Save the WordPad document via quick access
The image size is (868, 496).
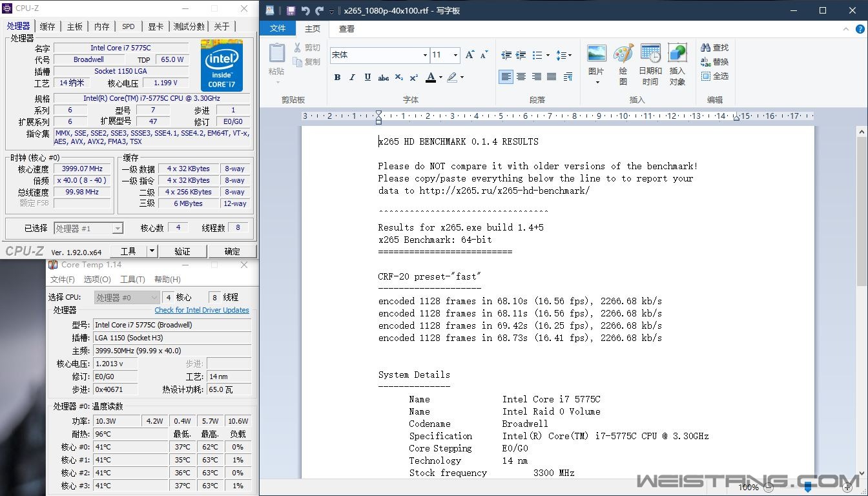pos(291,11)
